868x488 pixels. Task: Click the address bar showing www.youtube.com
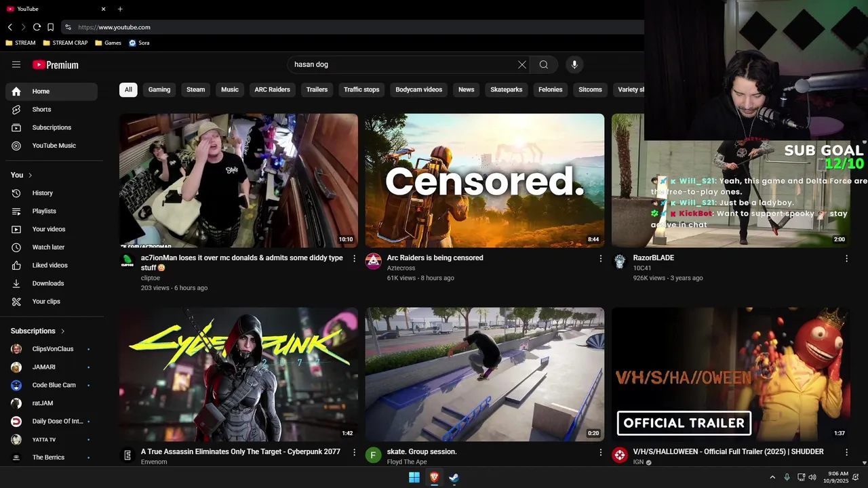pos(353,27)
